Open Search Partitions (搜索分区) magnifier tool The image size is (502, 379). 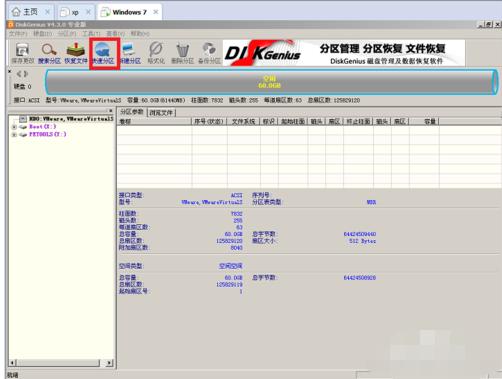[49, 53]
